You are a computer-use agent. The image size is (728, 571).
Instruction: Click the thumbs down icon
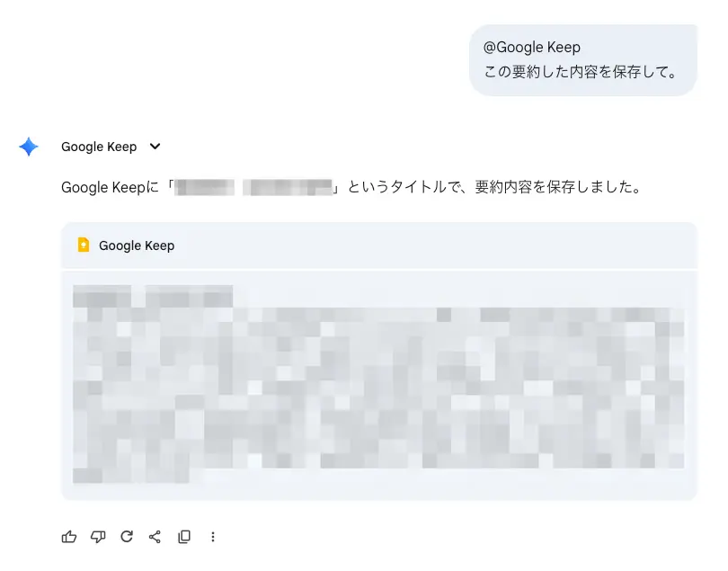tap(98, 537)
